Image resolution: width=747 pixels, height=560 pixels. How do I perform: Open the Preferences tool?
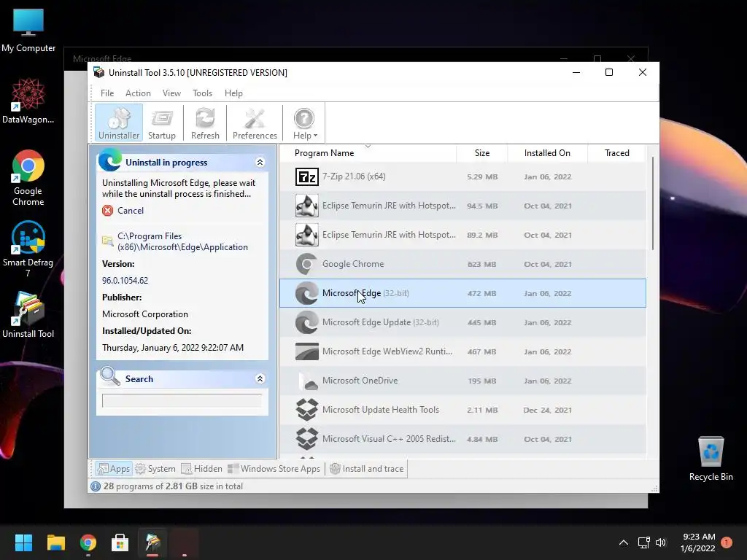point(255,122)
